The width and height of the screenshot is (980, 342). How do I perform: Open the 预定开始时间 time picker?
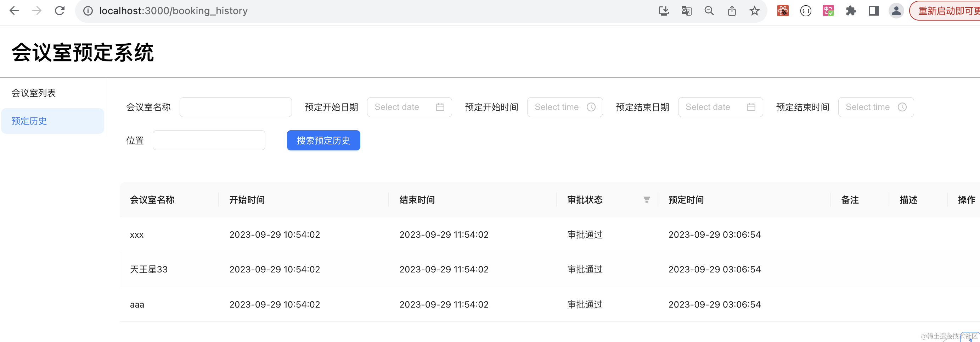coord(565,107)
